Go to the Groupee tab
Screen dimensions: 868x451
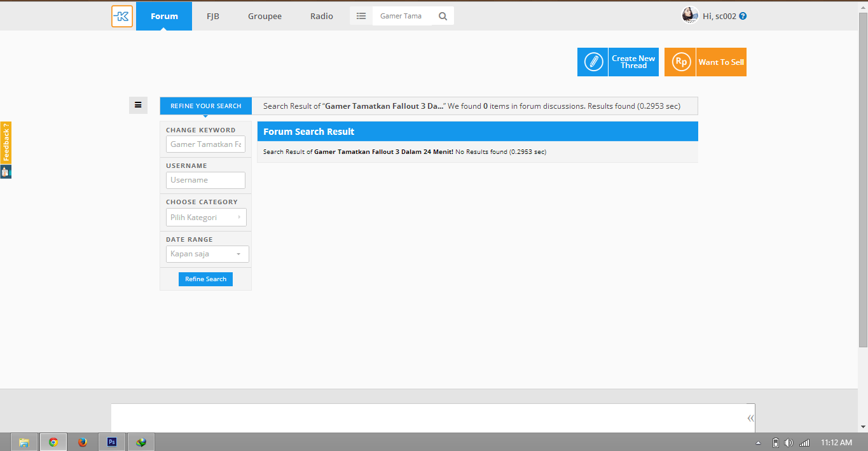[x=265, y=16]
